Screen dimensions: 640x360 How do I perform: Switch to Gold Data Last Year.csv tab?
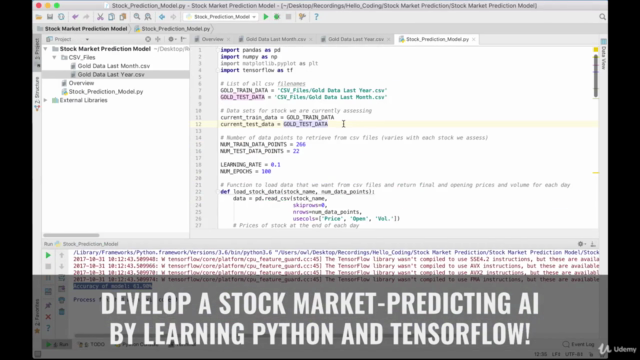356,39
